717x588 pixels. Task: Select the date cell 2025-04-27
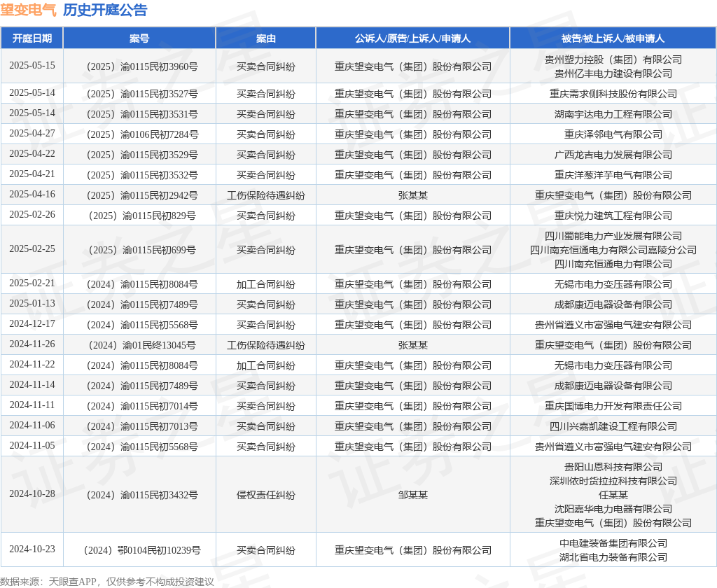(32, 133)
